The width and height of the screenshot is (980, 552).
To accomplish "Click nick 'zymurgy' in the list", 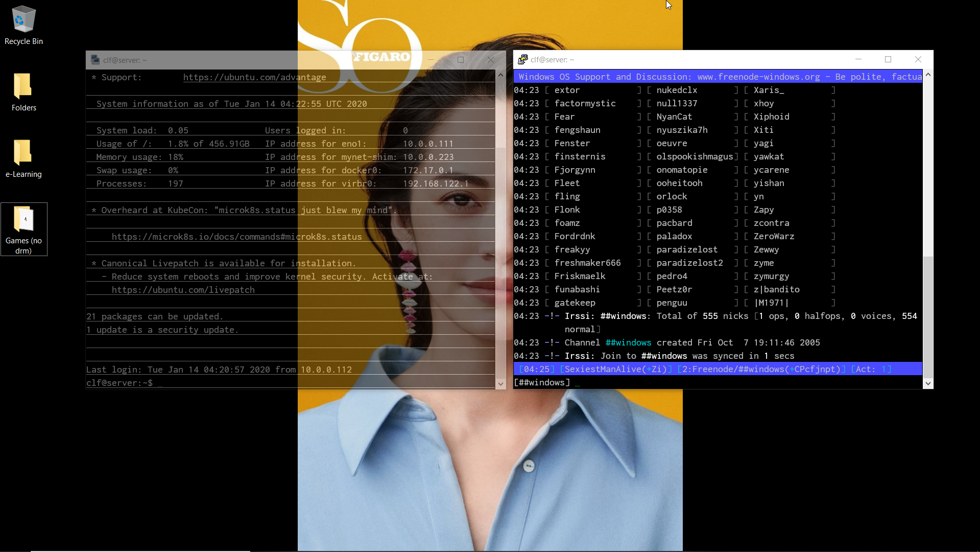I will point(771,276).
